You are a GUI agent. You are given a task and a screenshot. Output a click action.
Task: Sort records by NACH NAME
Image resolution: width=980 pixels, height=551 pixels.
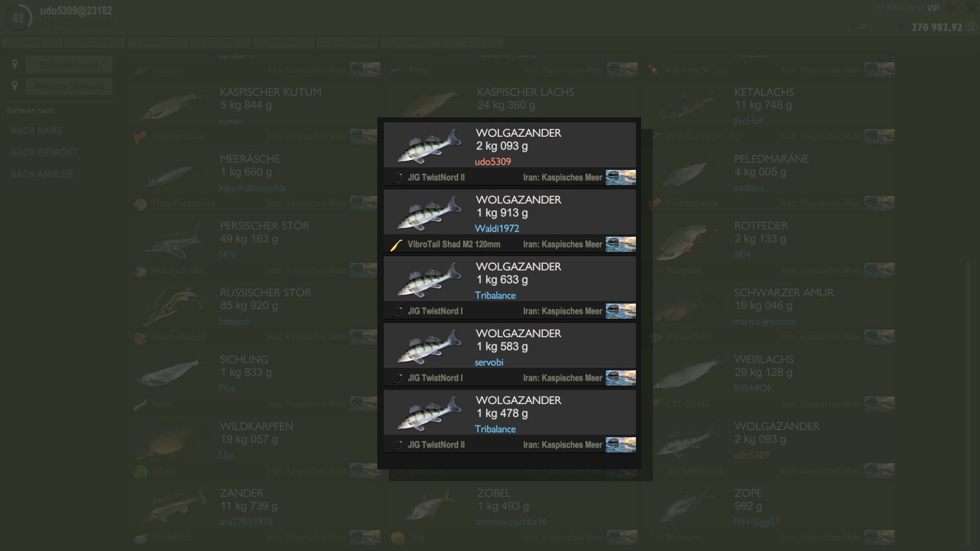(x=36, y=131)
